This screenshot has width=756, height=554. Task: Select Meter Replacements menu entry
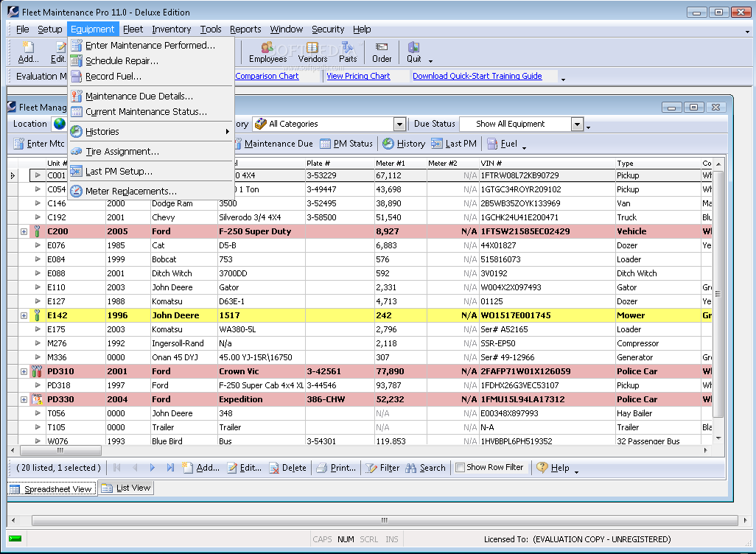point(151,191)
